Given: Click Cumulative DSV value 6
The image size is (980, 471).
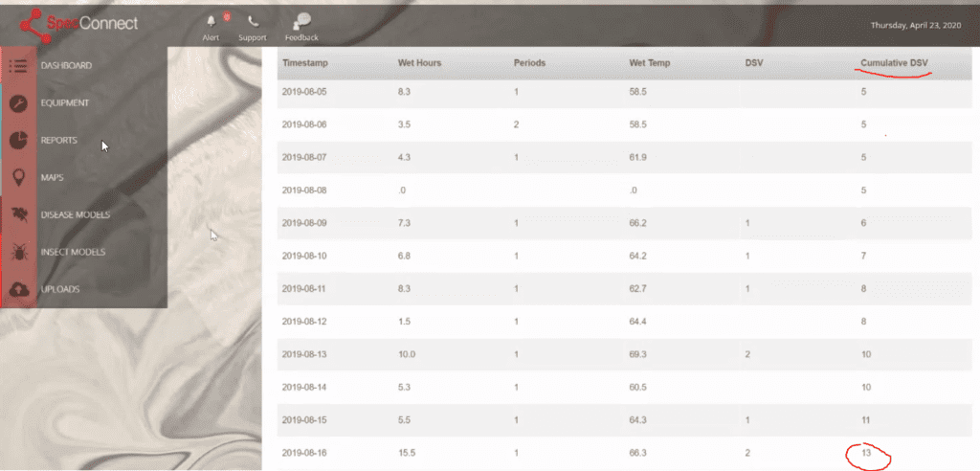Looking at the screenshot, I should 863,223.
